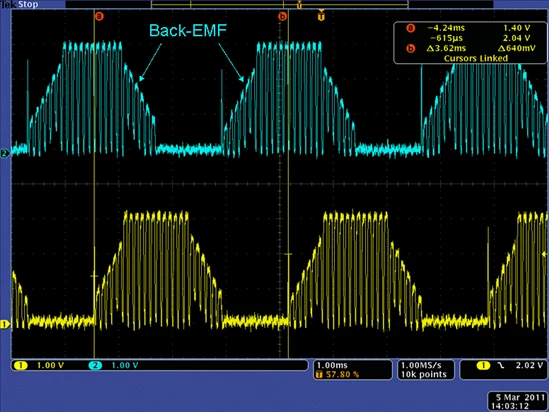Screen dimensions: 549x412
Task: Click vertical cursor a line on graticule
Action: coord(94,184)
